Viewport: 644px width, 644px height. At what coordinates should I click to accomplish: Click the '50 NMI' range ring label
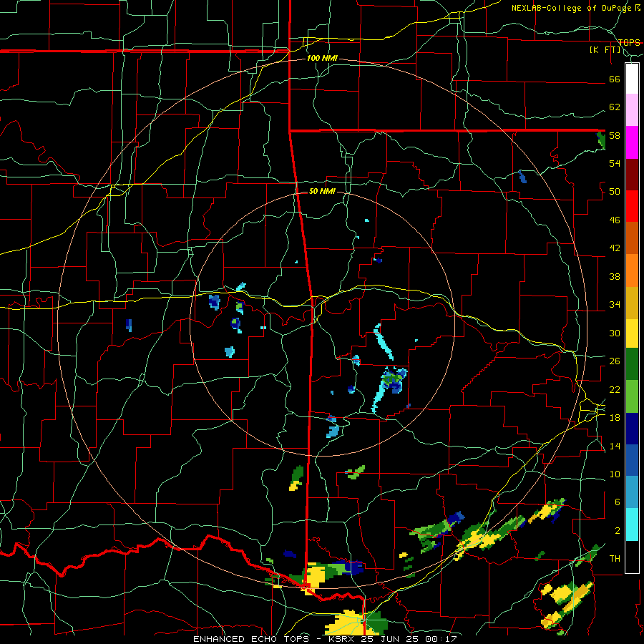click(322, 191)
